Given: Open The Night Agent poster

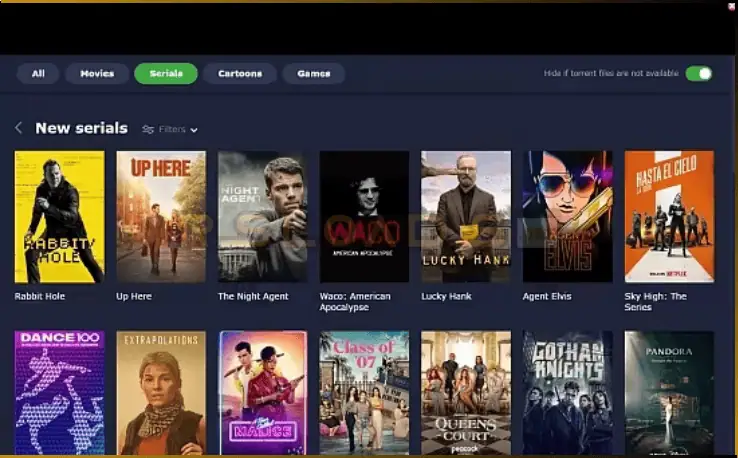Looking at the screenshot, I should coord(262,217).
